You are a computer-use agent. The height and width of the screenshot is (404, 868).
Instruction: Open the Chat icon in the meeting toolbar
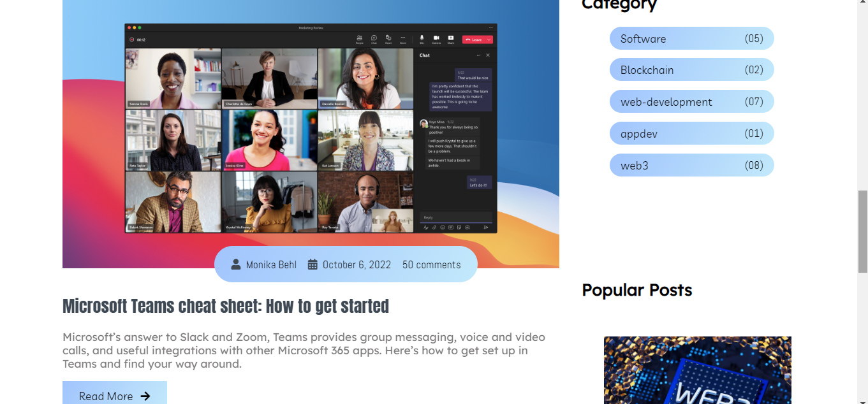pos(374,38)
